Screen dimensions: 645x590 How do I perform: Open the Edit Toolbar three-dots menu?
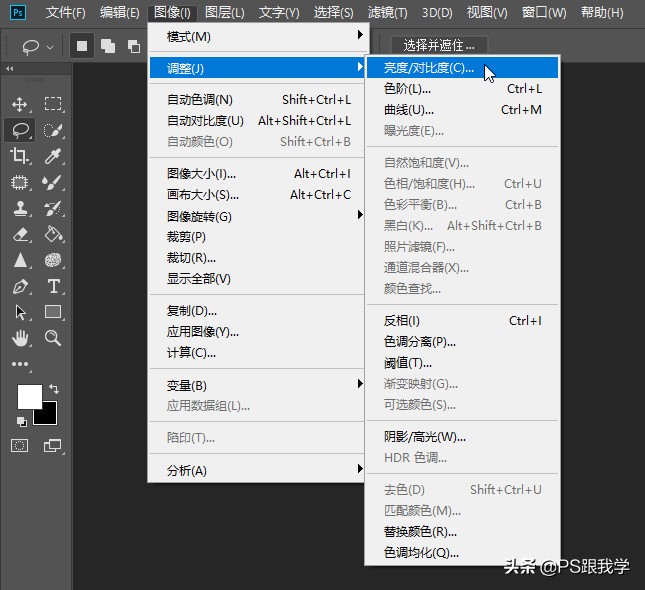[20, 364]
